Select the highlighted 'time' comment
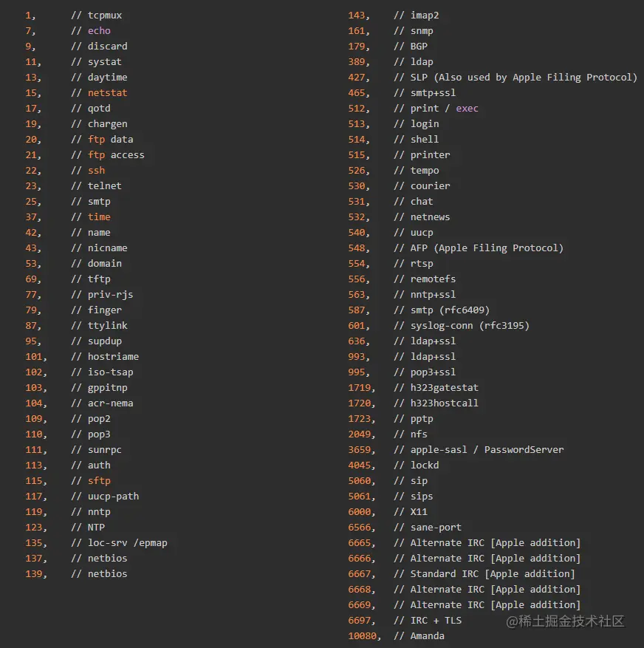The image size is (644, 648). (99, 217)
